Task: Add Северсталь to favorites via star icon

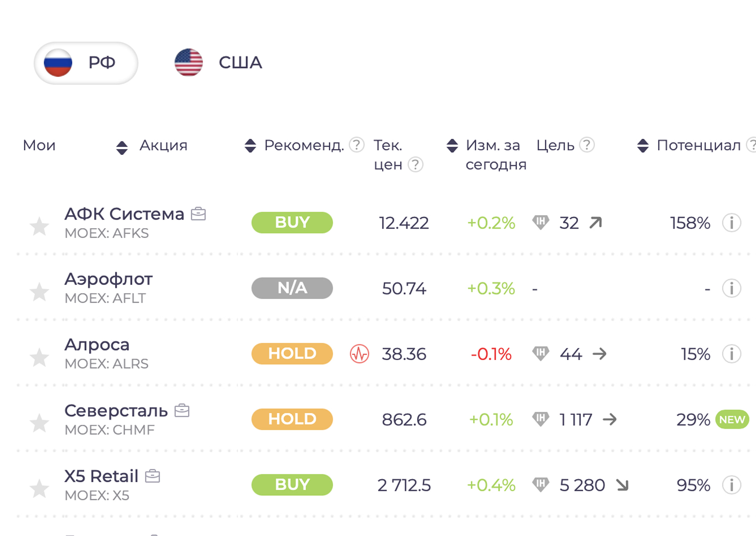Action: point(40,423)
